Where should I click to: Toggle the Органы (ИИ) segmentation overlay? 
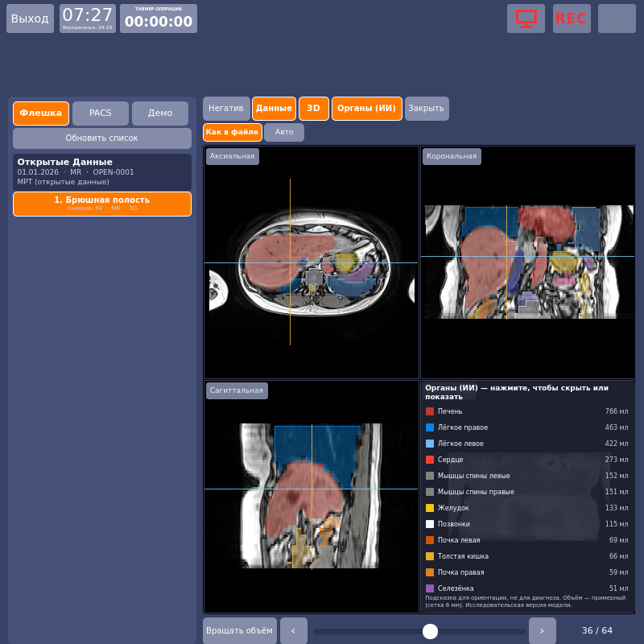coord(366,109)
